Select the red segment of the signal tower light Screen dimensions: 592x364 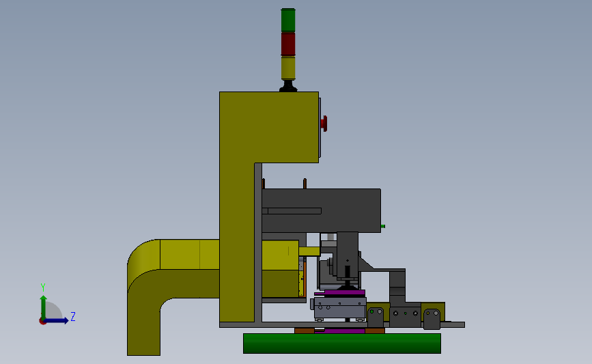[288, 44]
